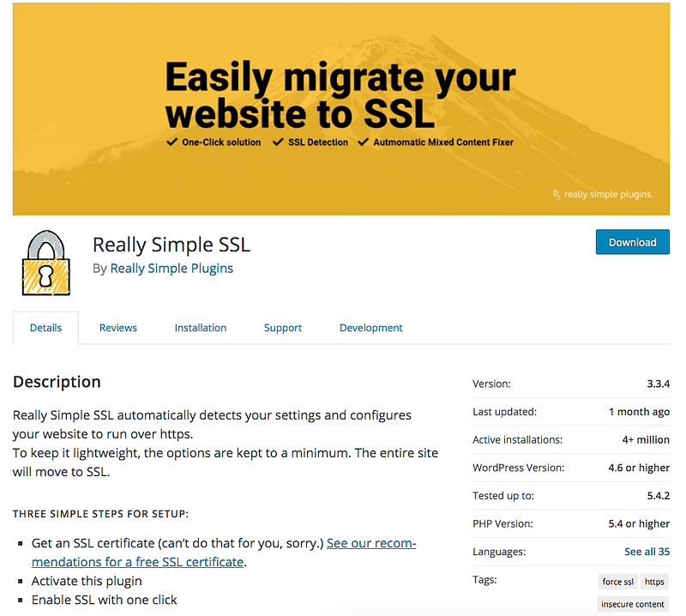This screenshot has height=616, width=686.
Task: Click the tested up to 5.4.2 value
Action: point(658,496)
